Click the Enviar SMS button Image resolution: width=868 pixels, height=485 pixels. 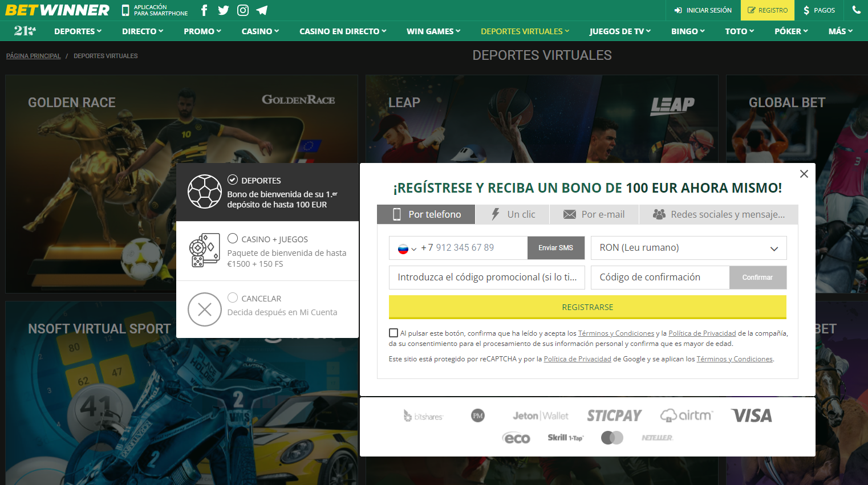[556, 248]
